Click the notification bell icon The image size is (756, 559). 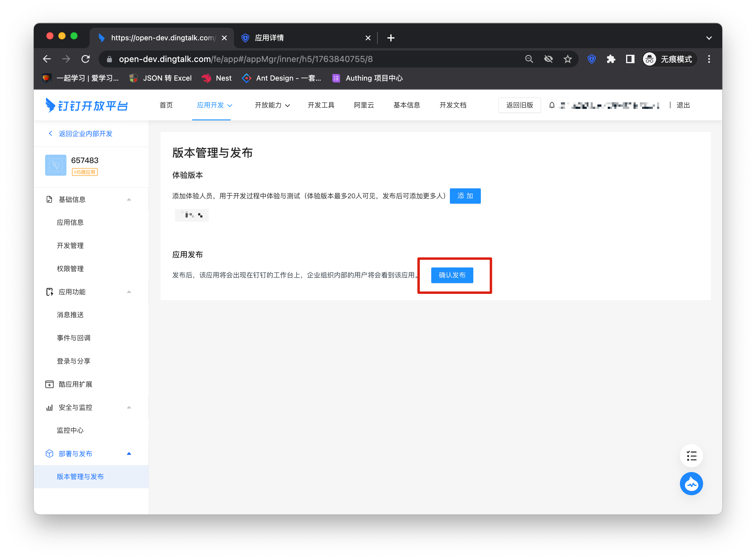[551, 105]
